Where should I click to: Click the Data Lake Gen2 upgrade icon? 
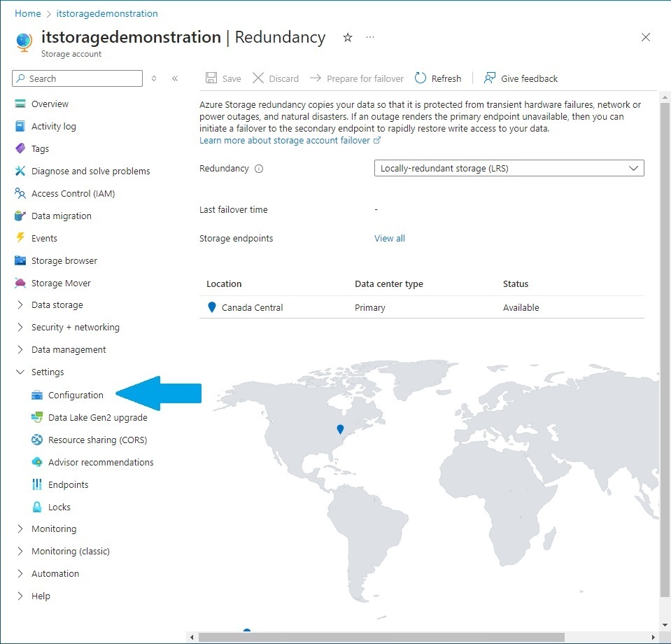37,417
